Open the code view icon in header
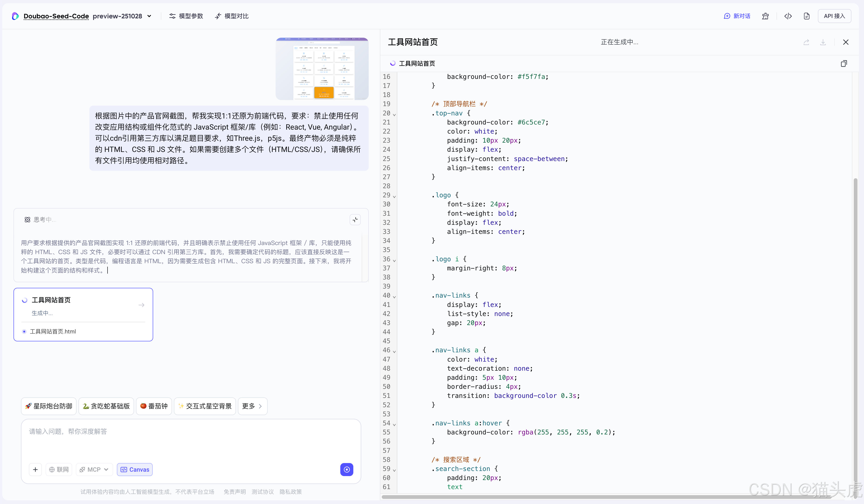Viewport: 864px width, 504px height. coord(788,16)
